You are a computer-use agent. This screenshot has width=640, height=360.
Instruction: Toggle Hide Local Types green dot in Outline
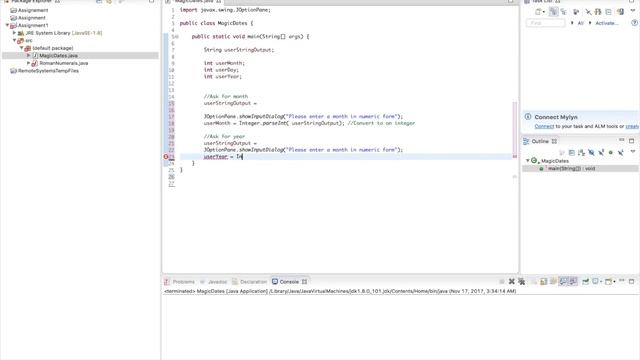point(611,153)
